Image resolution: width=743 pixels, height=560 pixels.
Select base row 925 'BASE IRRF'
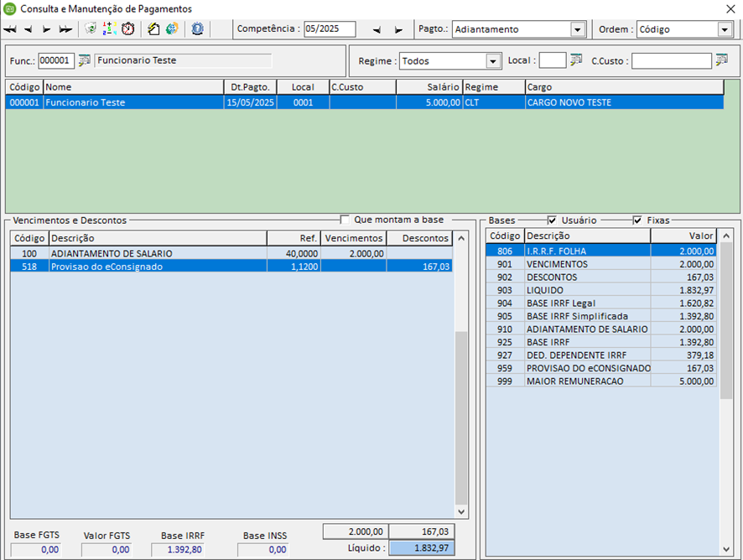pos(600,342)
